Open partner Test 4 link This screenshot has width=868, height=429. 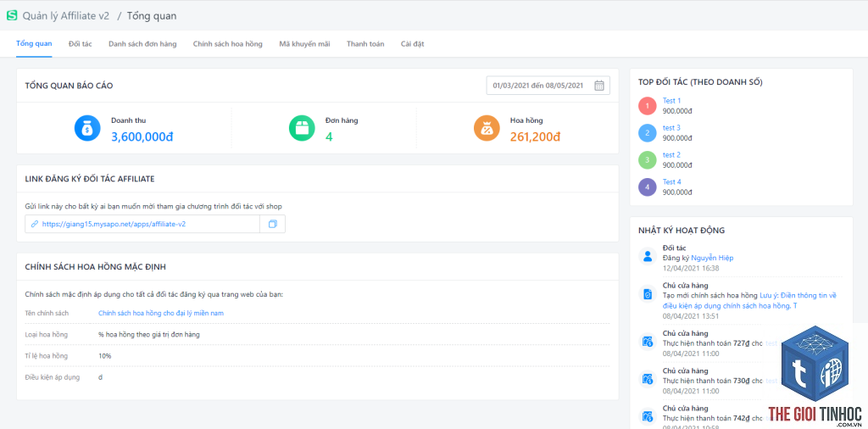(x=671, y=182)
